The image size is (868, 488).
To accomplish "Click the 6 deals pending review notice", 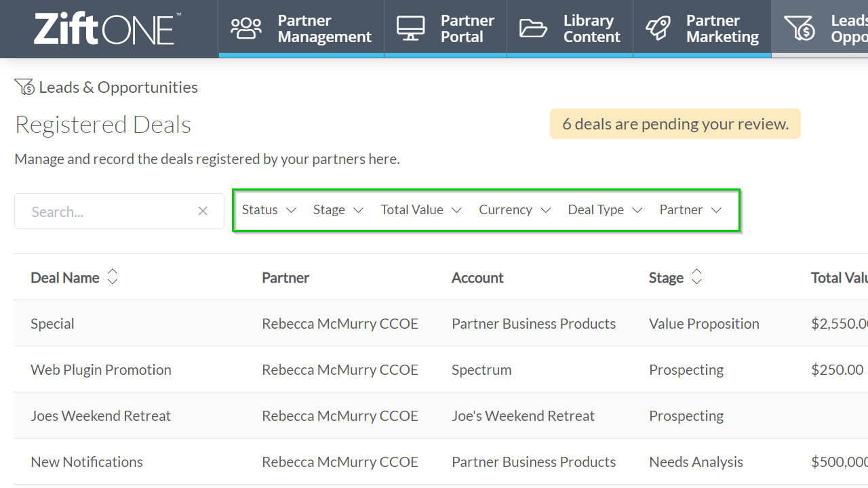I will pos(675,123).
